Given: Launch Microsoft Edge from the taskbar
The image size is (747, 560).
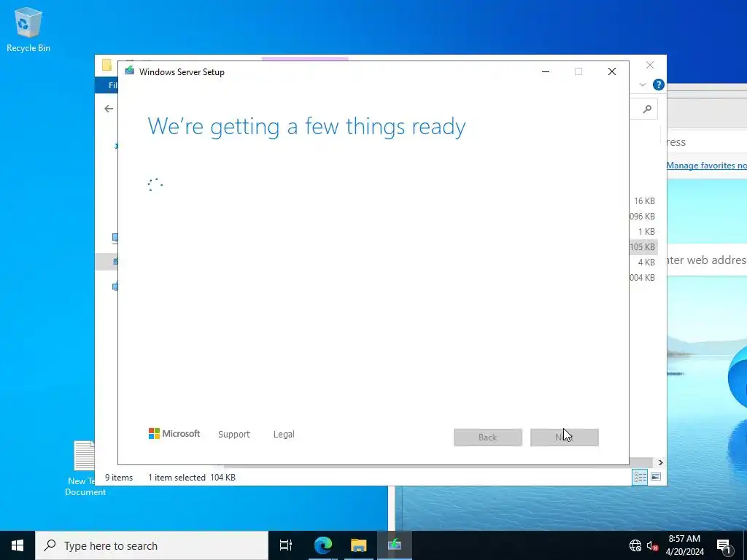Looking at the screenshot, I should click(x=322, y=545).
